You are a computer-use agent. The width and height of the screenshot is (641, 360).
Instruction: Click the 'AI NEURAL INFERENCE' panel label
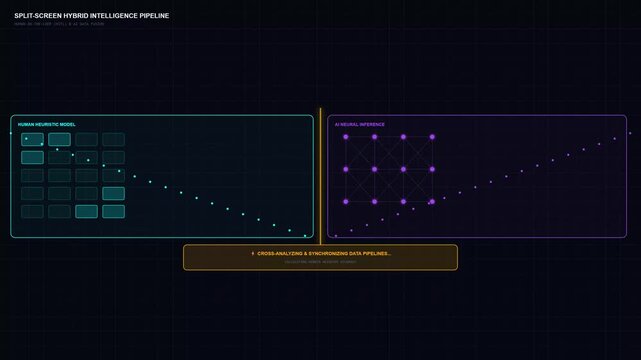(x=360, y=124)
